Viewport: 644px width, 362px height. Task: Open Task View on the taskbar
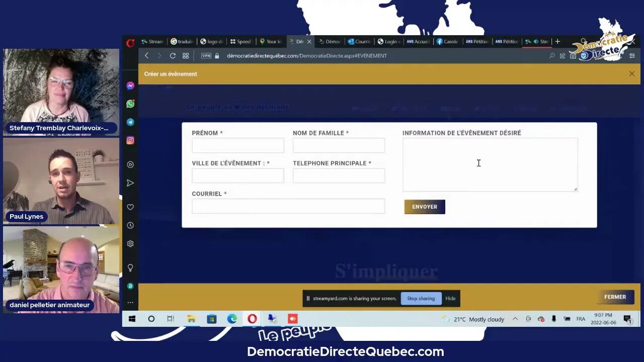171,319
